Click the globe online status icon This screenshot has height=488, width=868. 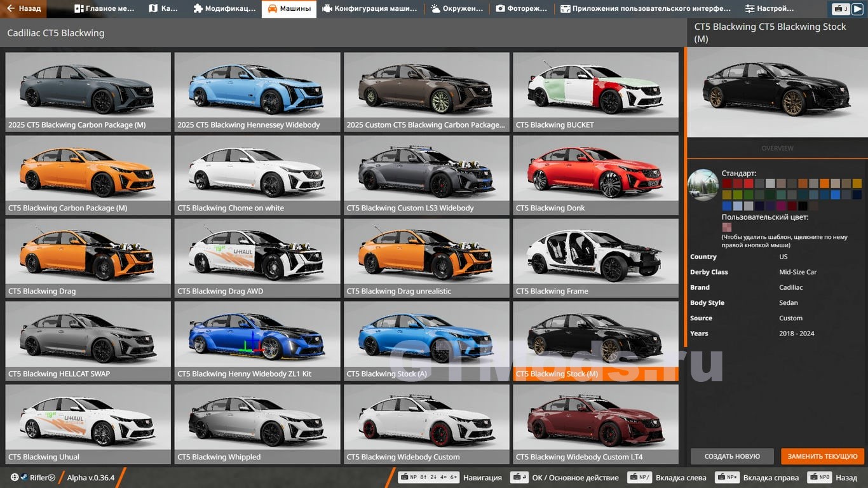(15, 478)
